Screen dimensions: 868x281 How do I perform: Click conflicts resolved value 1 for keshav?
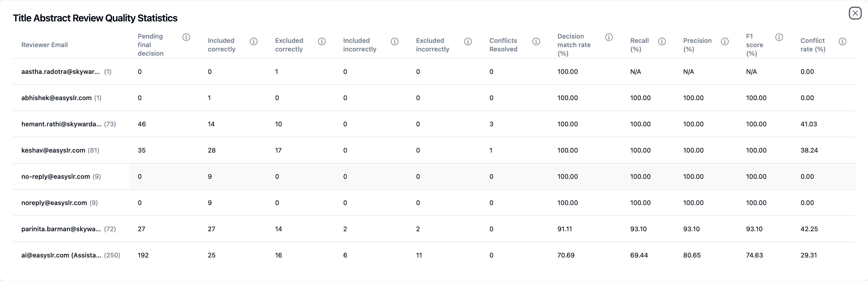pyautogui.click(x=491, y=150)
